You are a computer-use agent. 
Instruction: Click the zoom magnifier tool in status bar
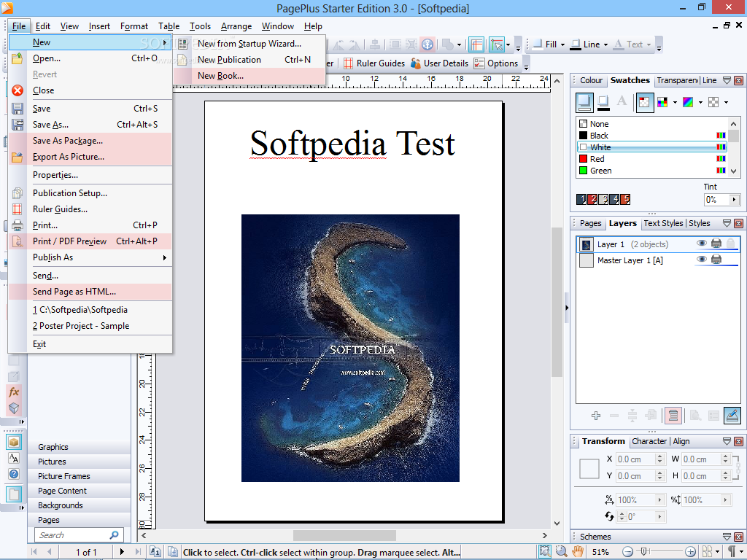pos(561,551)
